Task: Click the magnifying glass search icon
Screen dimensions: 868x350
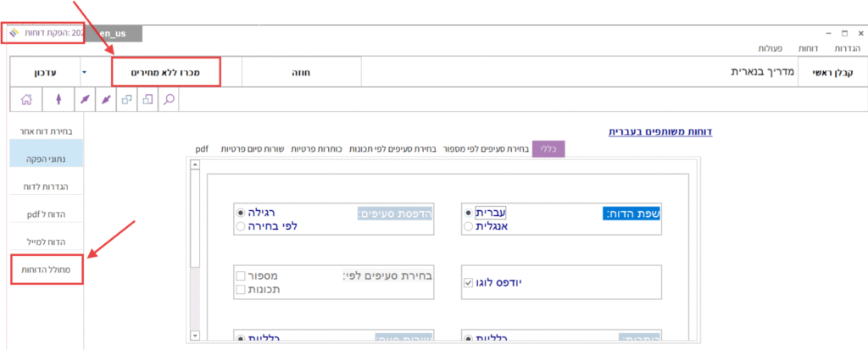Action: (x=170, y=99)
